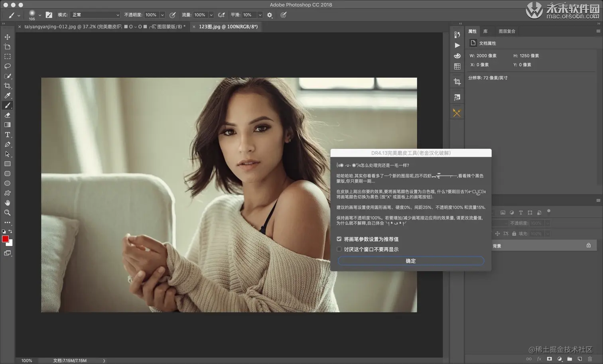
Task: Uncheck 将画笔参数设置为推荐值 checkbox
Action: tap(339, 239)
